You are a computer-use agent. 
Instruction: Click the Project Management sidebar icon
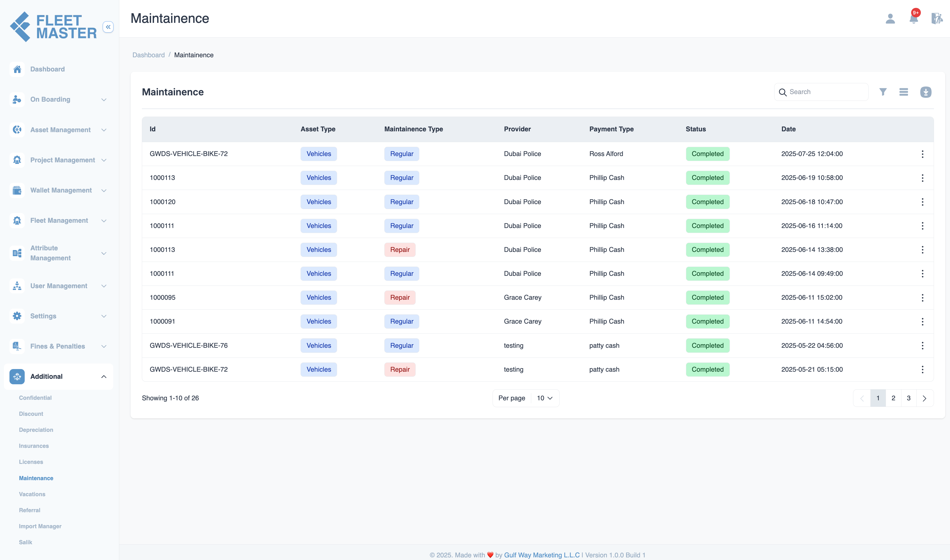pos(17,160)
